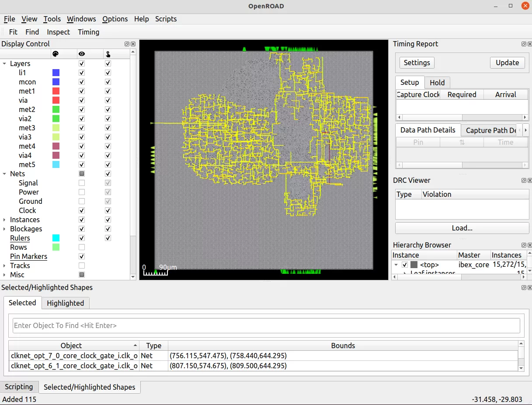Collapse the <top> node in Hierarchy Browser

(396, 265)
